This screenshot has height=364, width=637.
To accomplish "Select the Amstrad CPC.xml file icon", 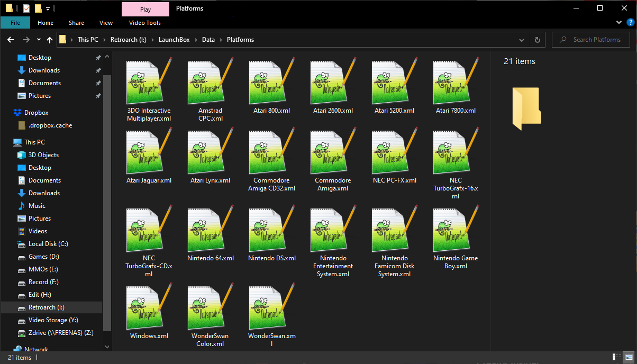I will (210, 80).
